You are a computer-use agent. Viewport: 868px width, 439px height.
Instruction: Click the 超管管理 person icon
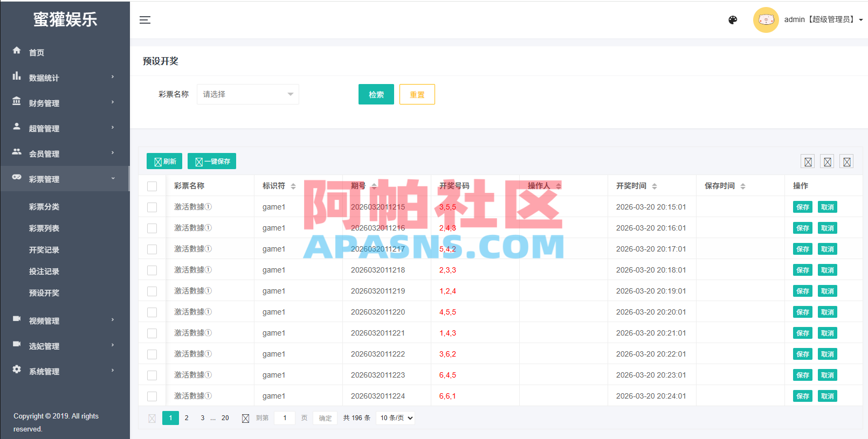point(17,127)
